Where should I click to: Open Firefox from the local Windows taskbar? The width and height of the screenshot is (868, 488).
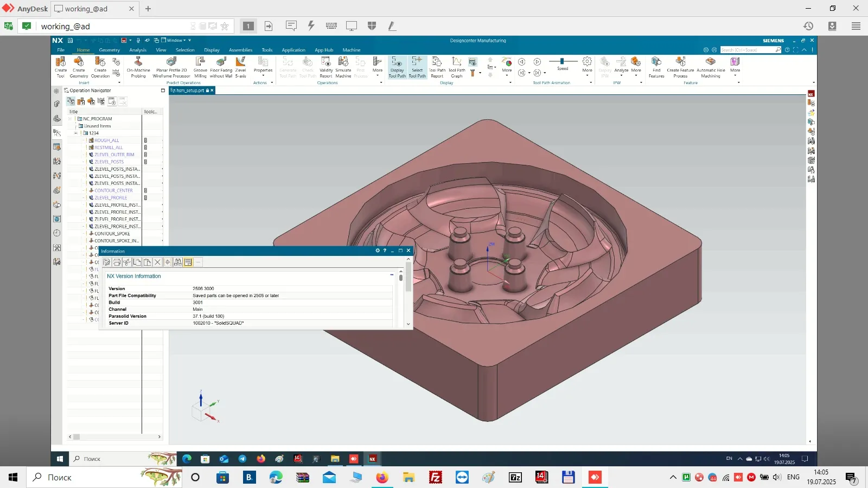(x=382, y=477)
